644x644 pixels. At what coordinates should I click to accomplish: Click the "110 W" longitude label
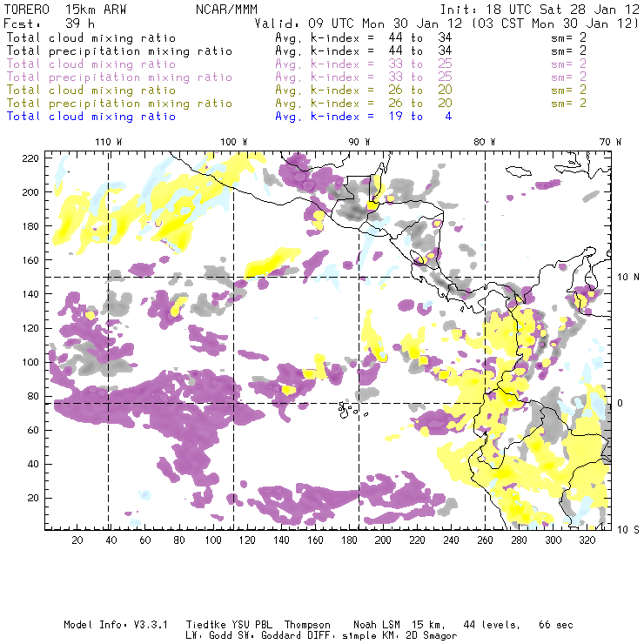(x=109, y=142)
